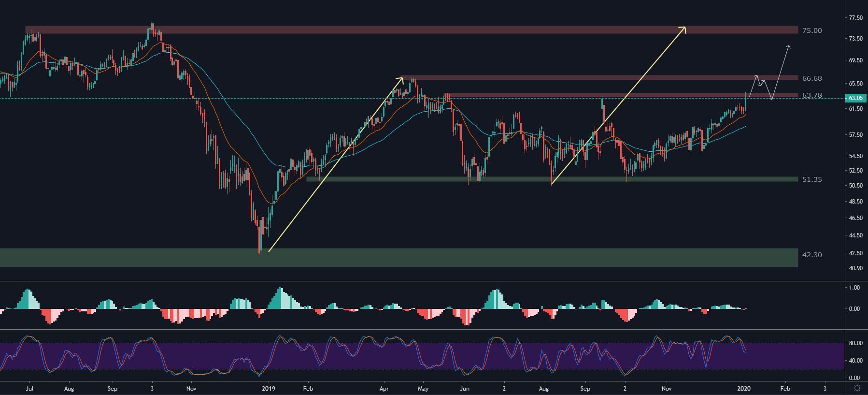Screen dimensions: 868x395
Task: Click 52.50 on the price axis
Action: tap(855, 171)
